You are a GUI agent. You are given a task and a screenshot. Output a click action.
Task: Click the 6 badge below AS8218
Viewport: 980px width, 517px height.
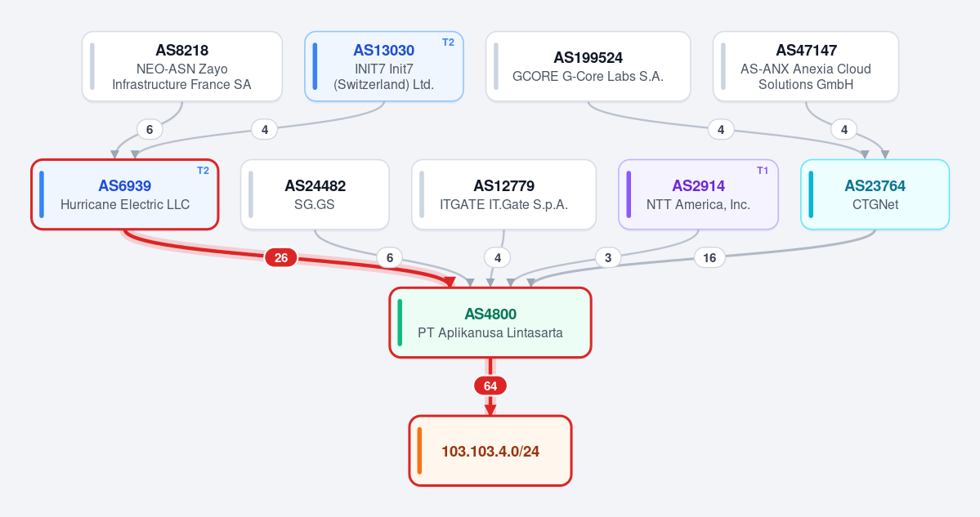tap(150, 130)
